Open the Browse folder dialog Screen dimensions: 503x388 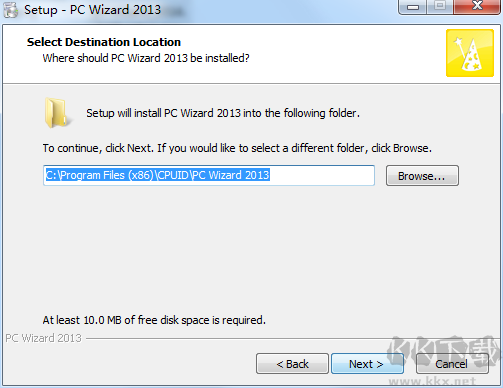point(422,176)
